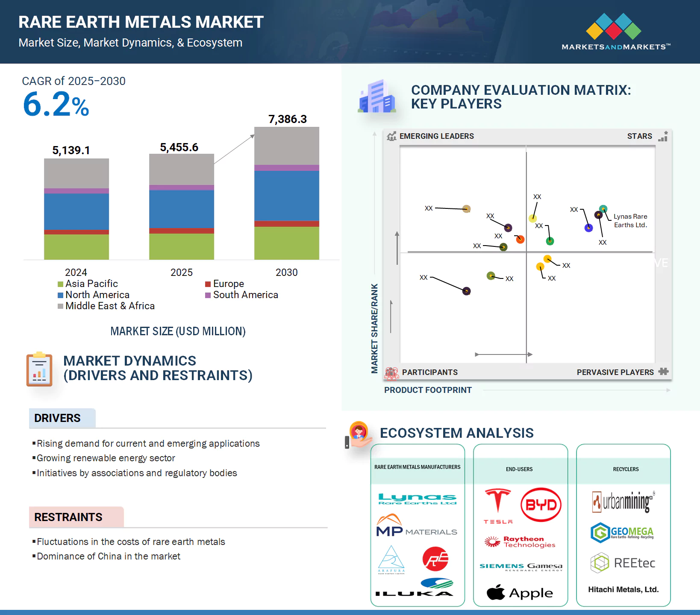Image resolution: width=700 pixels, height=615 pixels.
Task: Click the Raytheon Technologies logo
Action: (x=520, y=542)
